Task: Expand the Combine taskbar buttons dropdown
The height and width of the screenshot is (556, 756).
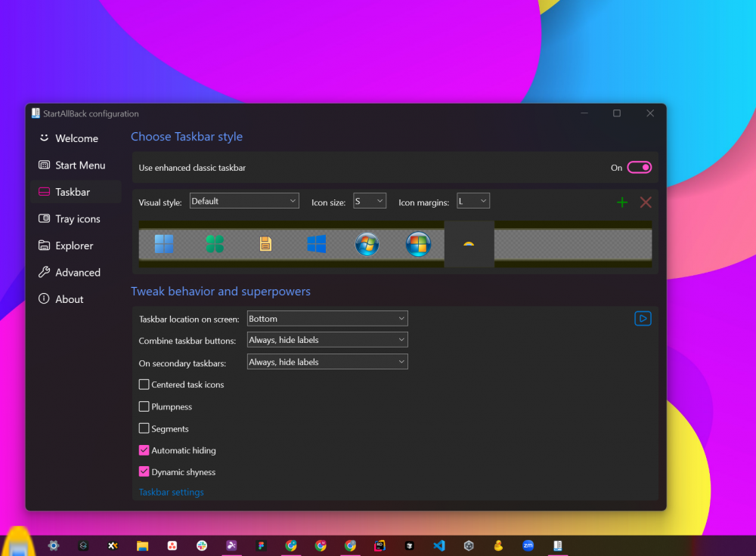Action: click(x=327, y=340)
